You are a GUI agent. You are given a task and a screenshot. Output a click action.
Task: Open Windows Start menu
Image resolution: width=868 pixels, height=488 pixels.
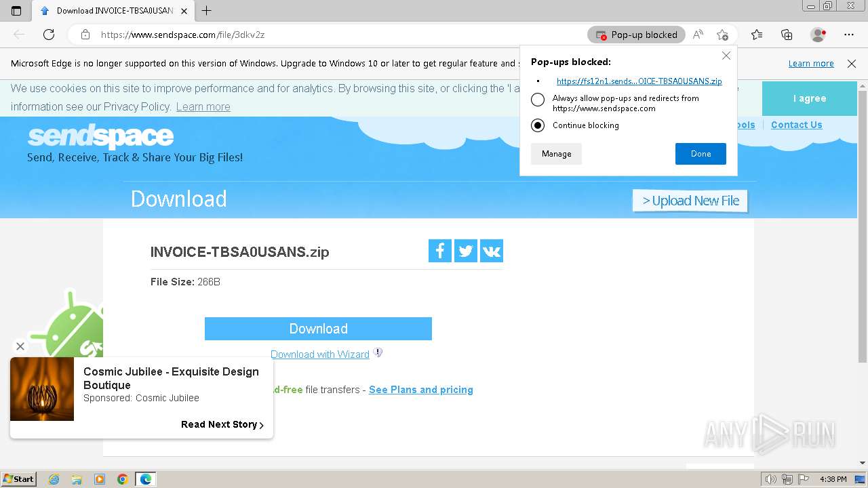tap(19, 479)
